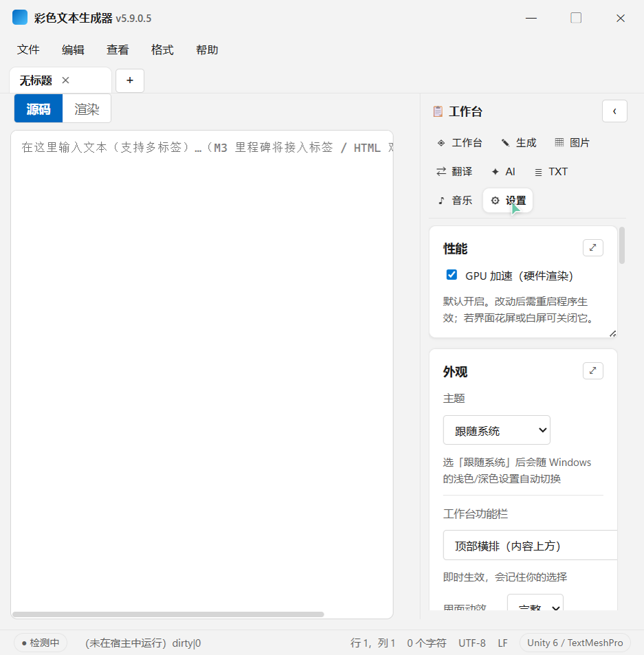Open the 界面动效 dropdown
The height and width of the screenshot is (655, 644).
[535, 602]
